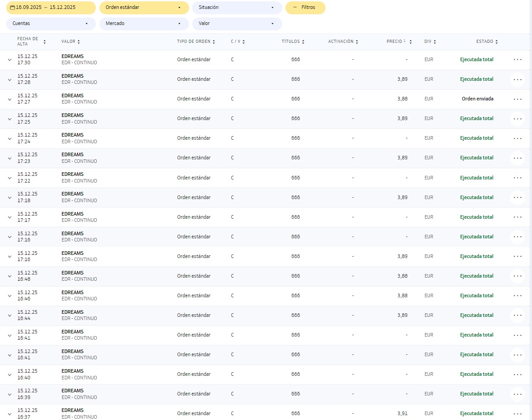Image resolution: width=532 pixels, height=420 pixels.
Task: Open the Mercado dropdown
Action: [x=144, y=24]
